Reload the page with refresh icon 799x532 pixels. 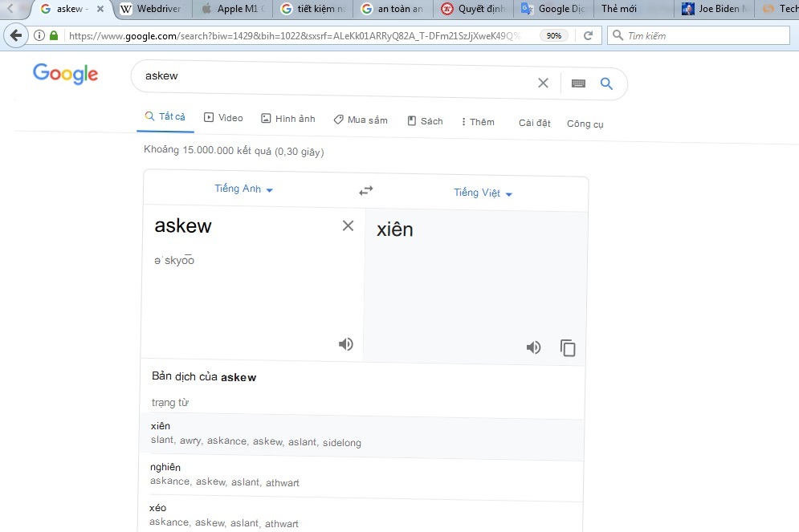coord(588,36)
